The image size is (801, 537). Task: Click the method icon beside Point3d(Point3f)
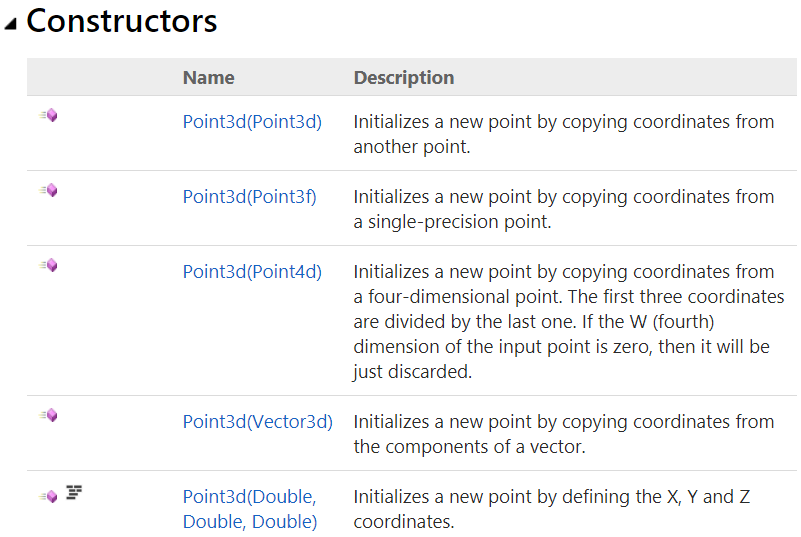tap(49, 191)
